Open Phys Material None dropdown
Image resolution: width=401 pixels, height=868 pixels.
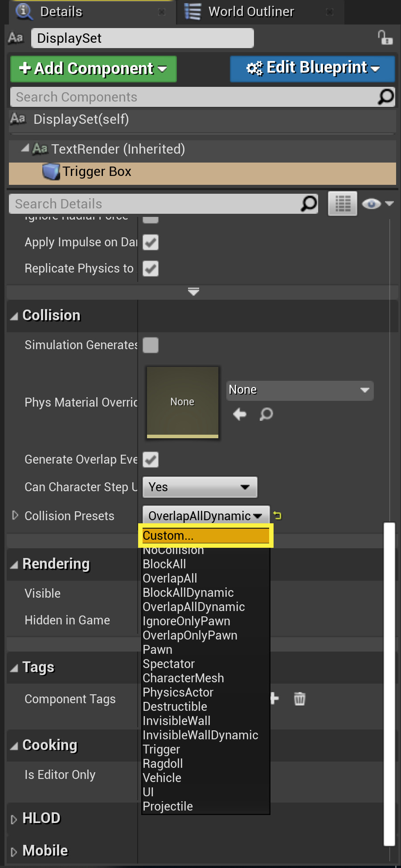tap(300, 390)
